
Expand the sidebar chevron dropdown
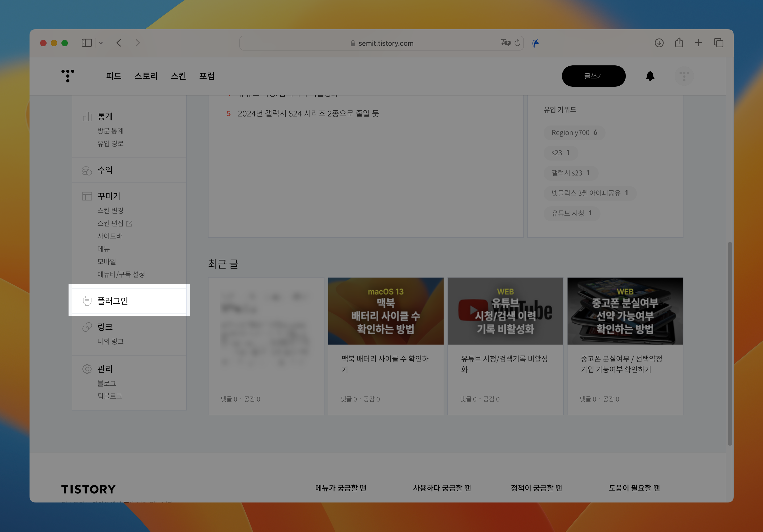coord(101,43)
